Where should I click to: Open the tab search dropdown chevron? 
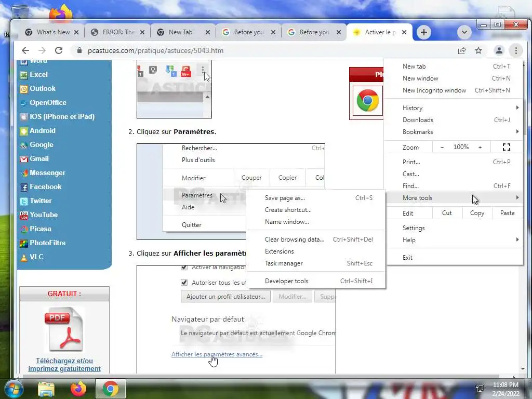(x=464, y=32)
